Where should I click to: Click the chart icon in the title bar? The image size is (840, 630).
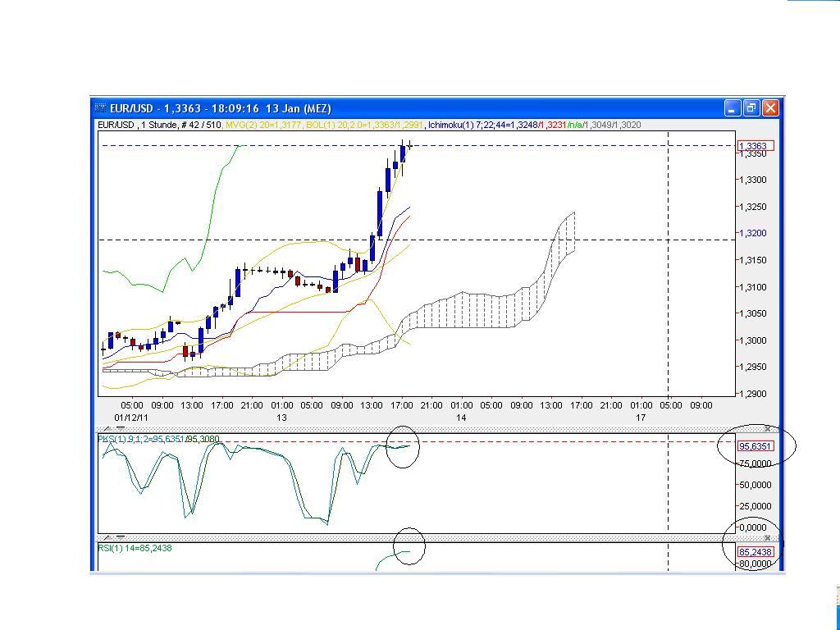tap(98, 107)
